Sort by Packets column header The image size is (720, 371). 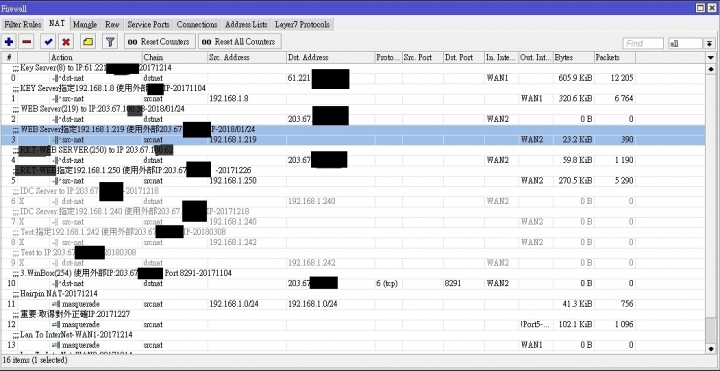pos(615,58)
